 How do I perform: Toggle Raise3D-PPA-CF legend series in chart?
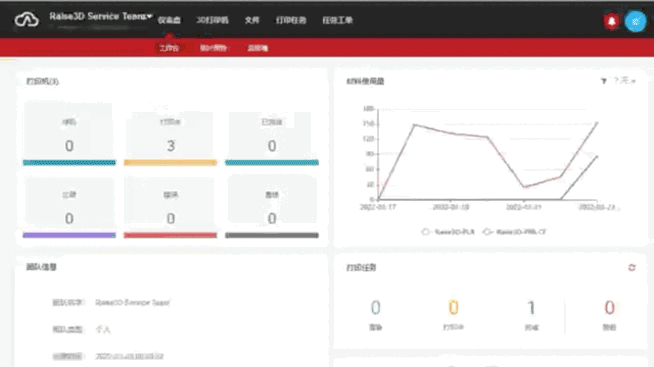tap(514, 232)
